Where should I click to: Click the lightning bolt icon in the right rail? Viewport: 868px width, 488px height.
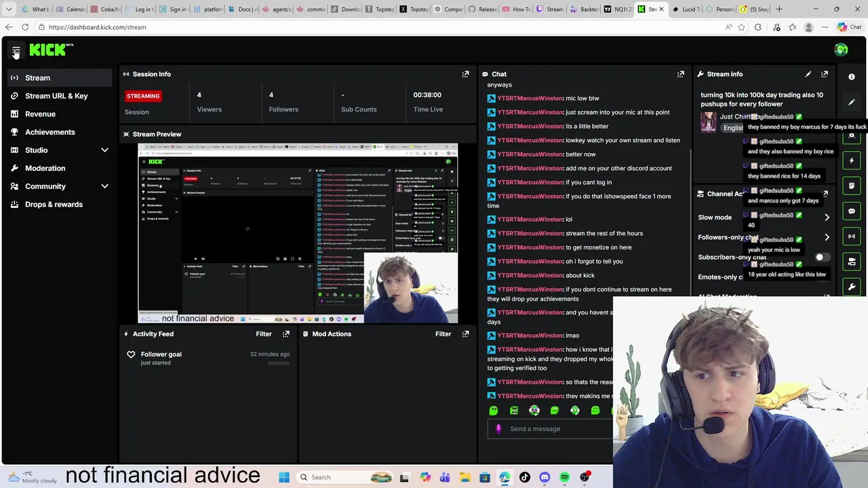tap(852, 161)
